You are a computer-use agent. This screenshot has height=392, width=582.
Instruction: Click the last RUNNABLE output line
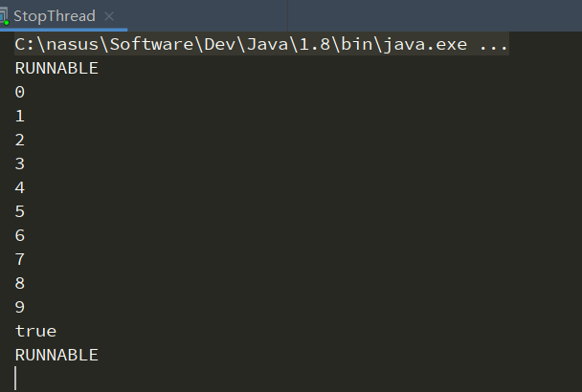click(56, 356)
